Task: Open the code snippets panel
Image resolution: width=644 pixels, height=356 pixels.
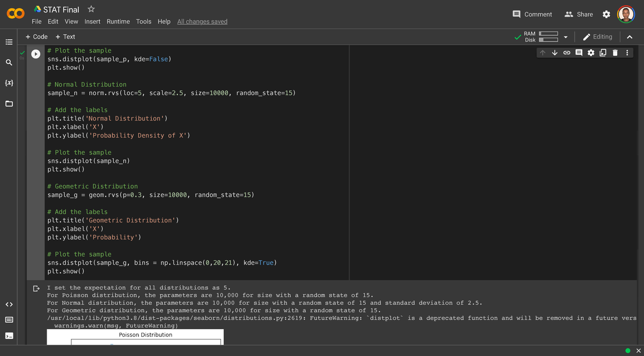Action: [9, 304]
